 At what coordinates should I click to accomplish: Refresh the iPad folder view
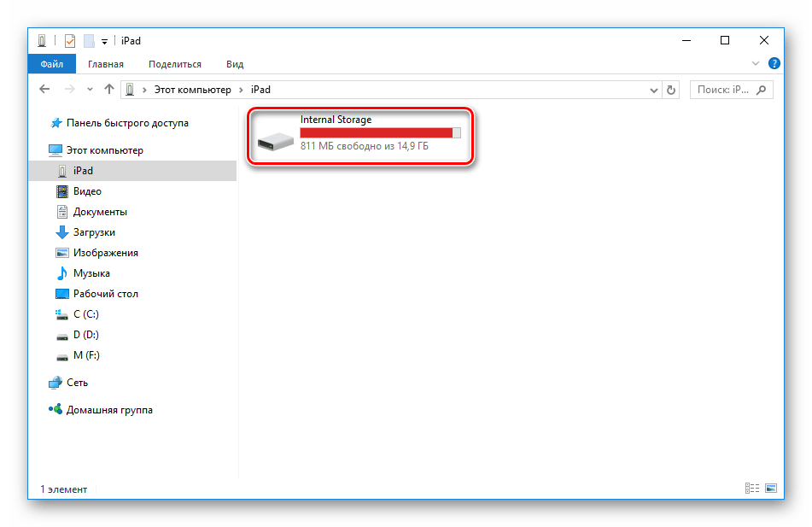[671, 90]
